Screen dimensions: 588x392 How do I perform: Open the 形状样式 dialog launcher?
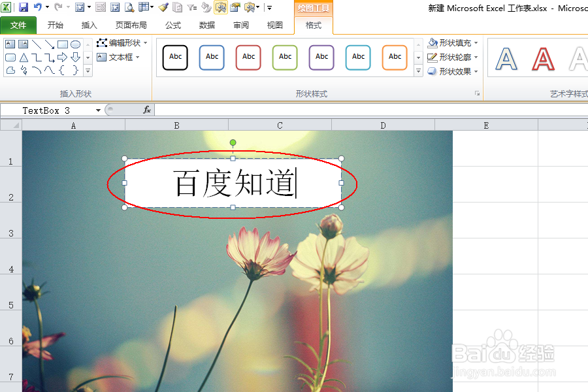477,93
